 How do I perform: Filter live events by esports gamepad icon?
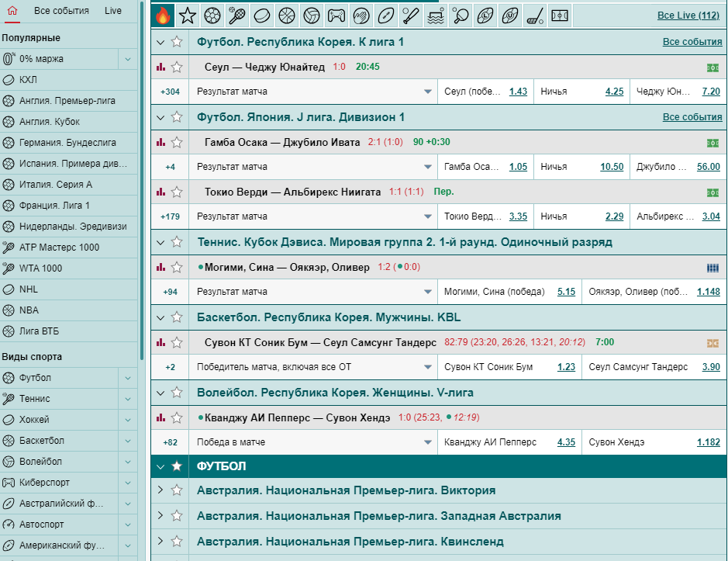[336, 16]
